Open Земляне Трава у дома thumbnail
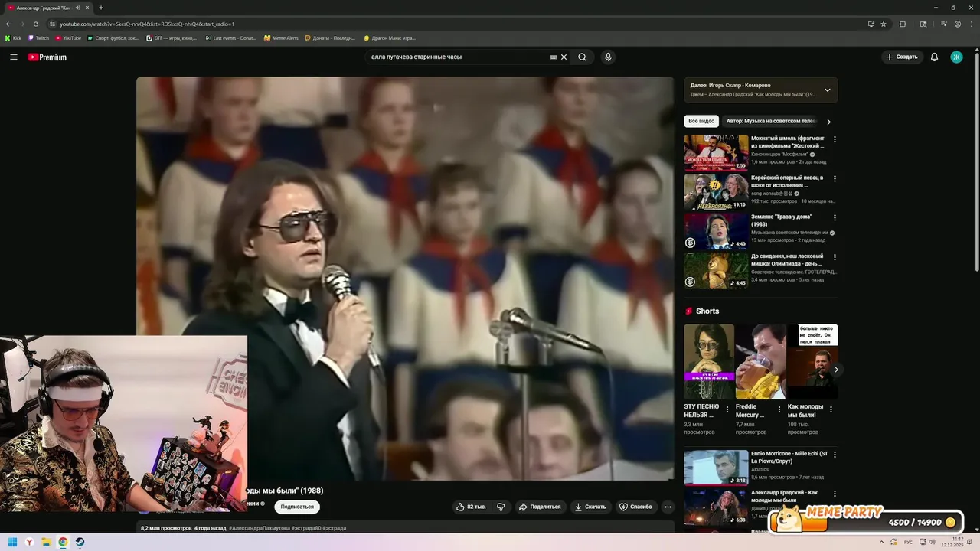980x551 pixels. coord(716,231)
